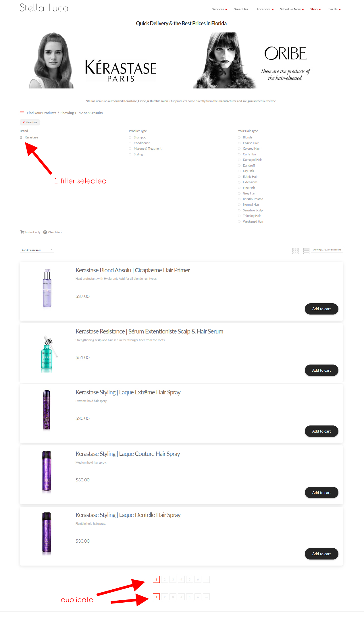The height and width of the screenshot is (621, 364).
Task: Open the Sort by popularity dropdown
Action: click(x=37, y=250)
